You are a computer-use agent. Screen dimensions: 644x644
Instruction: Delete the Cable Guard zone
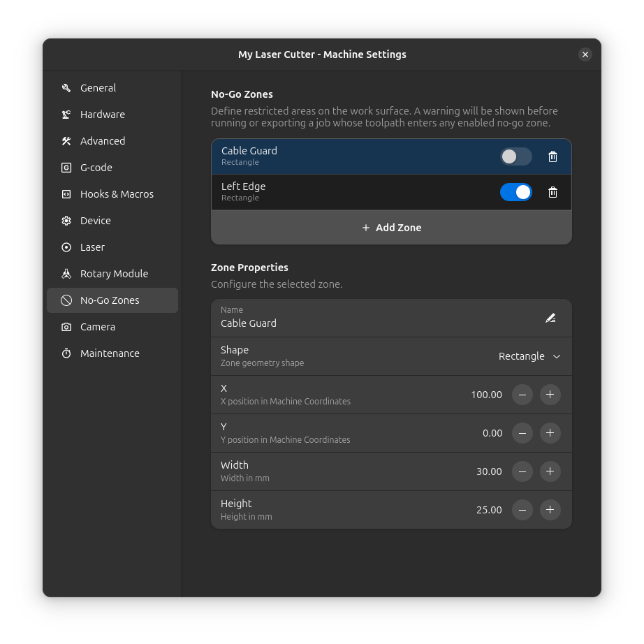[x=552, y=156]
